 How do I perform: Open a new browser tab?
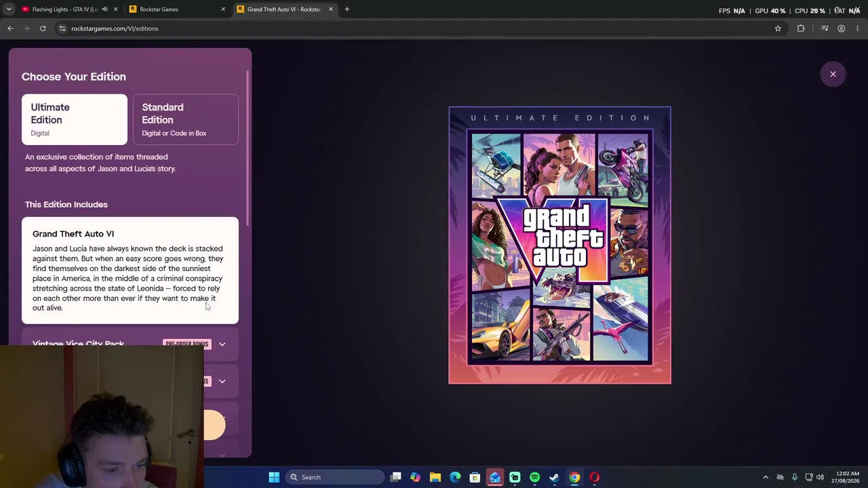pyautogui.click(x=347, y=9)
